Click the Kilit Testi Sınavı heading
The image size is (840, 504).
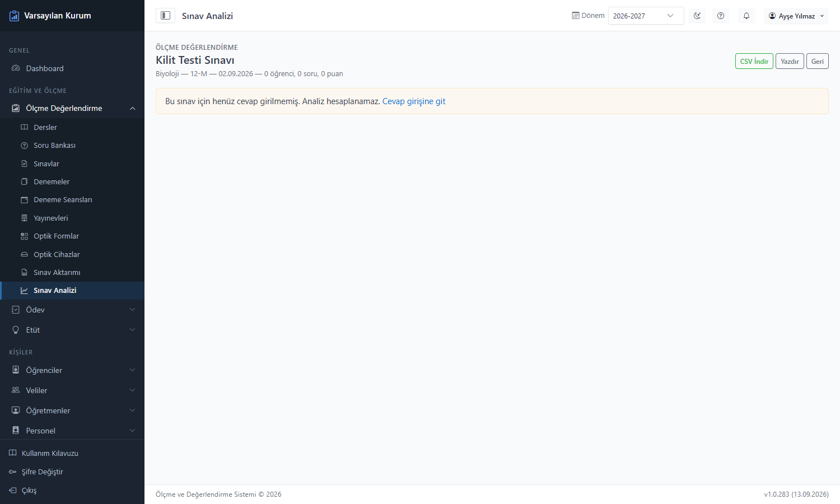click(x=195, y=60)
